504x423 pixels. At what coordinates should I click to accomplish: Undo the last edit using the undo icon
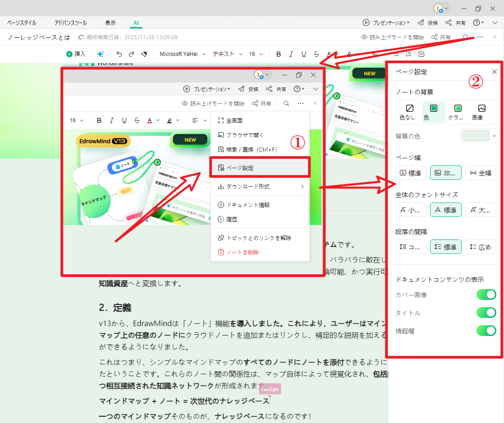coord(119,54)
